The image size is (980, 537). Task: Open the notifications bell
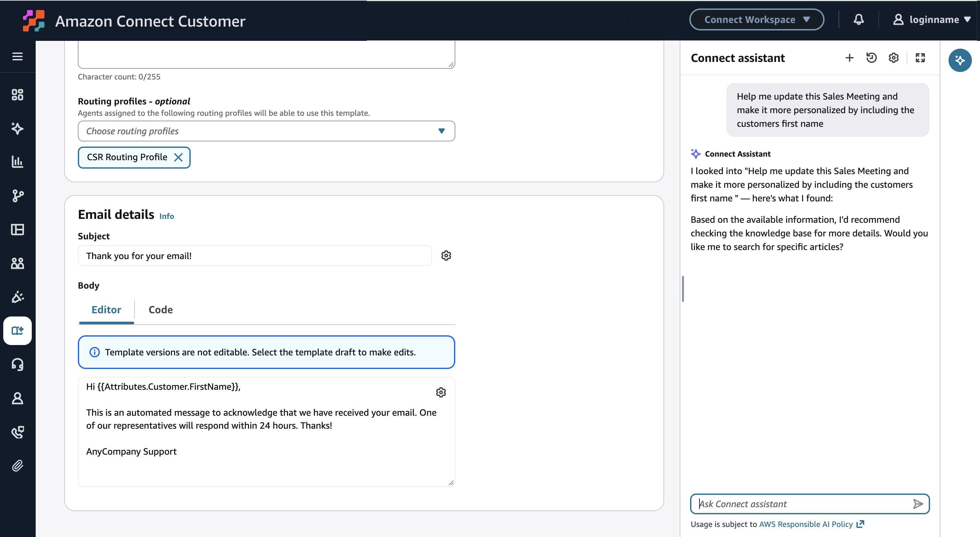pos(858,20)
